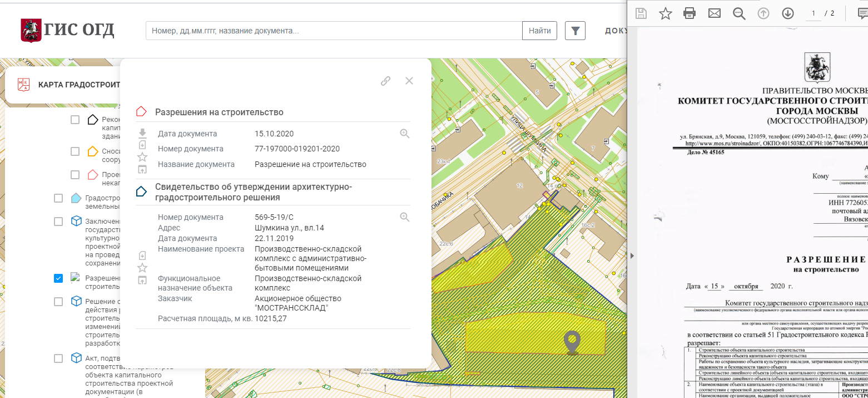Click light-blue pentagon icon of Градостро layer
Viewport: 868px width, 398px height.
pyautogui.click(x=76, y=198)
